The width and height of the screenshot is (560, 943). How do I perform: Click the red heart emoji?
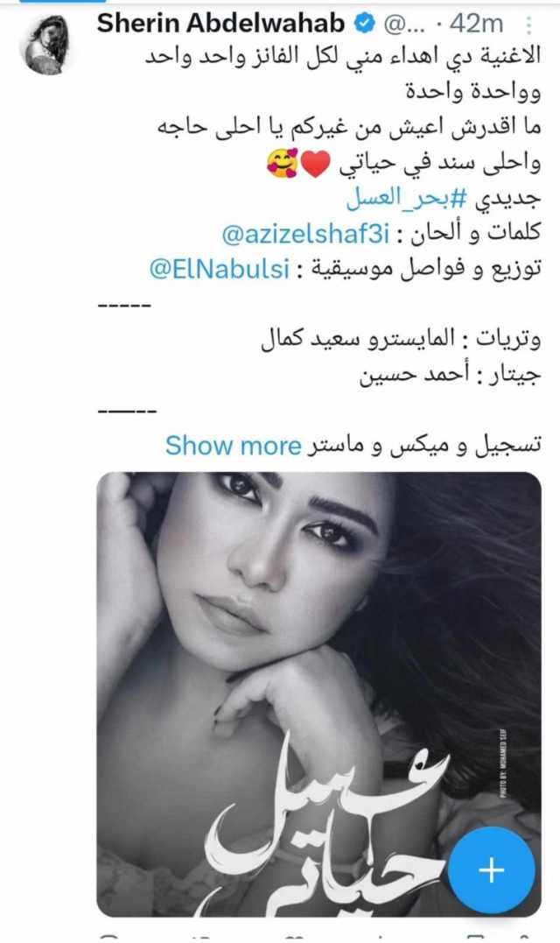point(316,165)
